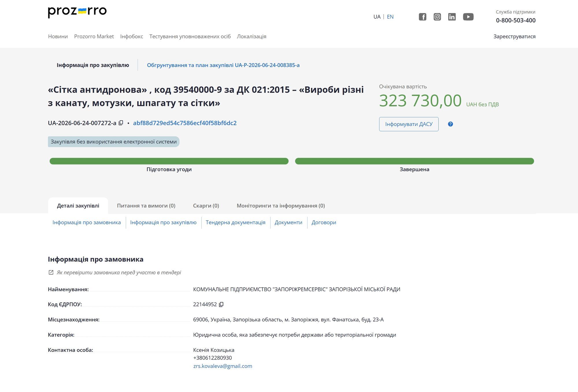Viewport: 578px width, 392px height.
Task: Switch language to EN
Action: click(x=390, y=17)
